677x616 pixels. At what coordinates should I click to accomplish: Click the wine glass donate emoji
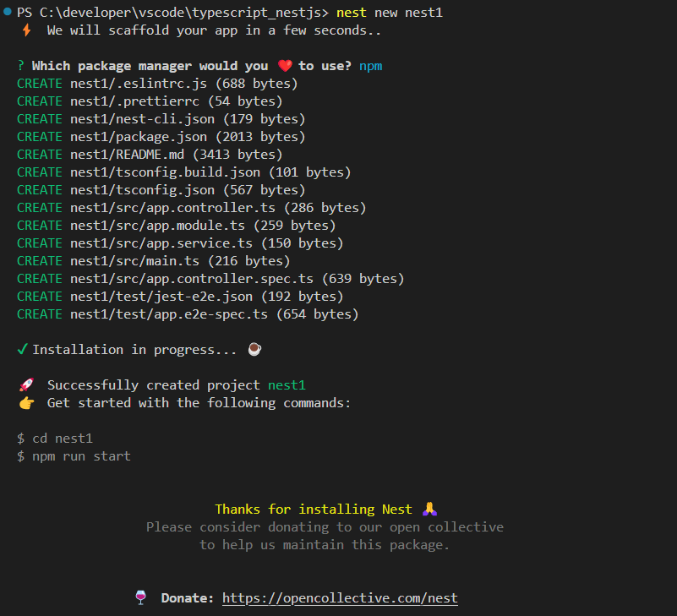click(x=141, y=598)
